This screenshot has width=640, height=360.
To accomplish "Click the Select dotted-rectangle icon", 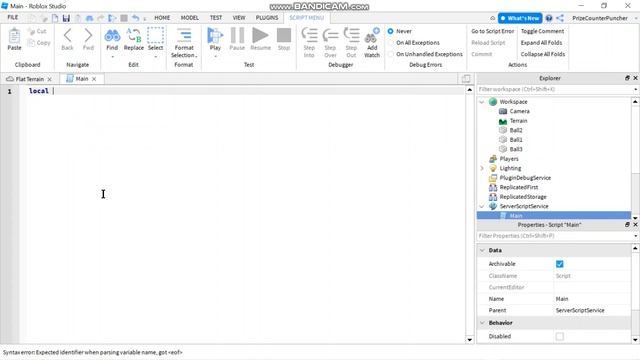I will (156, 36).
